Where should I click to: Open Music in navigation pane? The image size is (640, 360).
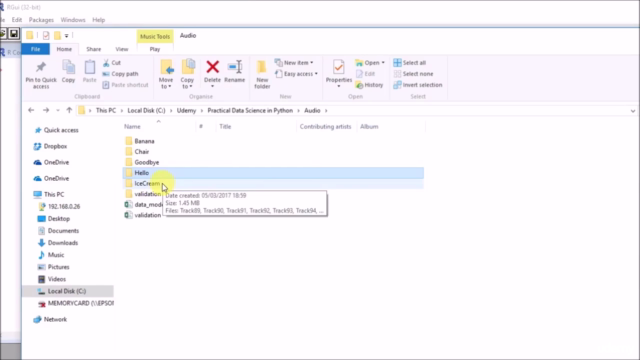pos(56,255)
